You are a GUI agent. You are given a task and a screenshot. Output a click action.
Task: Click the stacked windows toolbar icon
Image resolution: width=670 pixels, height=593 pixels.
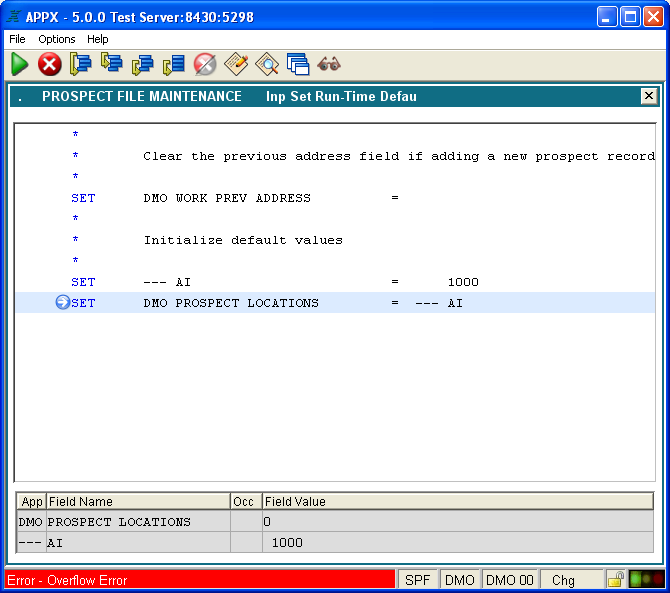(297, 64)
